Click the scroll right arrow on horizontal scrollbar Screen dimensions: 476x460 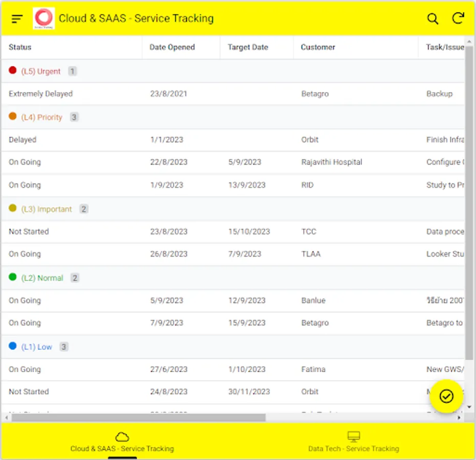(x=459, y=418)
